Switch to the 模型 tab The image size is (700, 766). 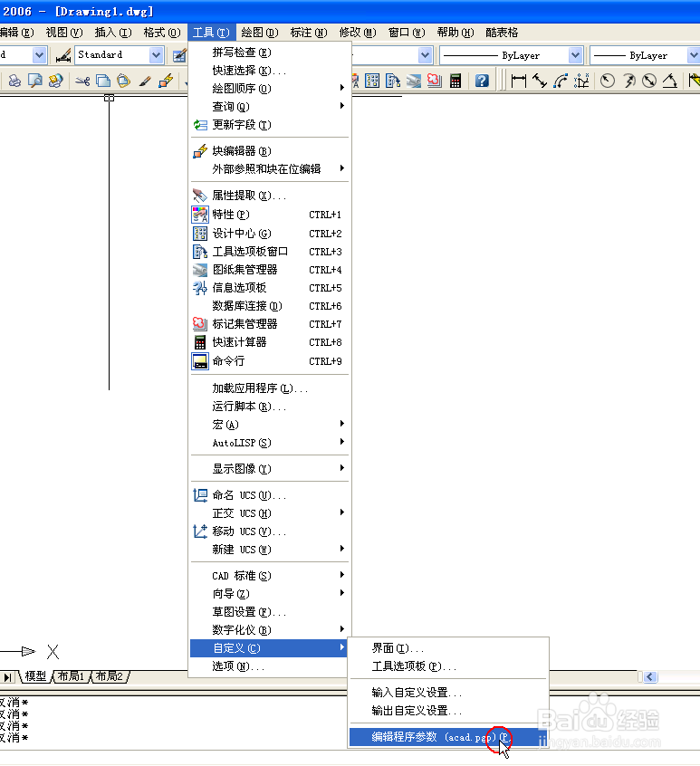35,676
